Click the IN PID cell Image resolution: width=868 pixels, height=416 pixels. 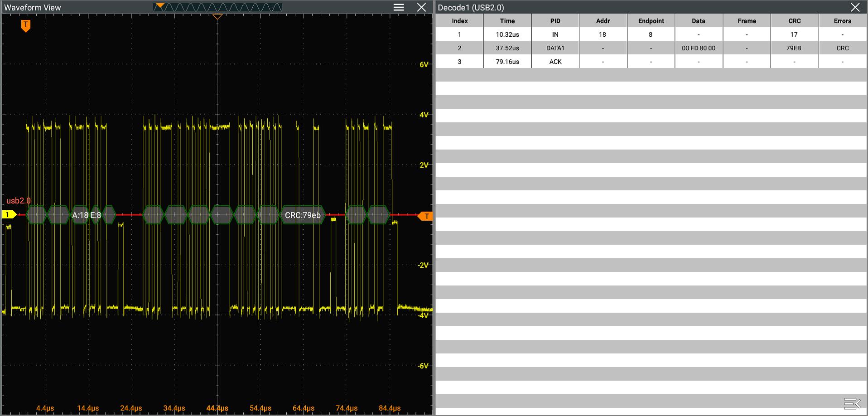click(555, 34)
